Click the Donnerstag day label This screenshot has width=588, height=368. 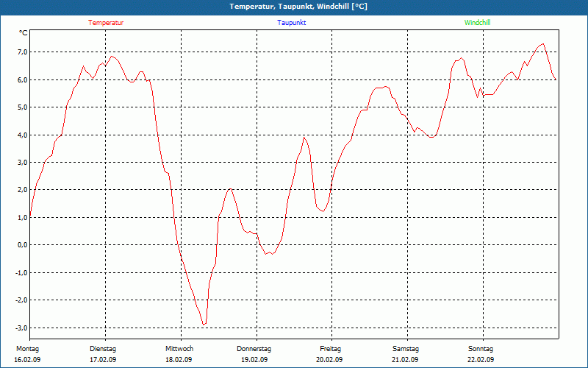pyautogui.click(x=254, y=349)
